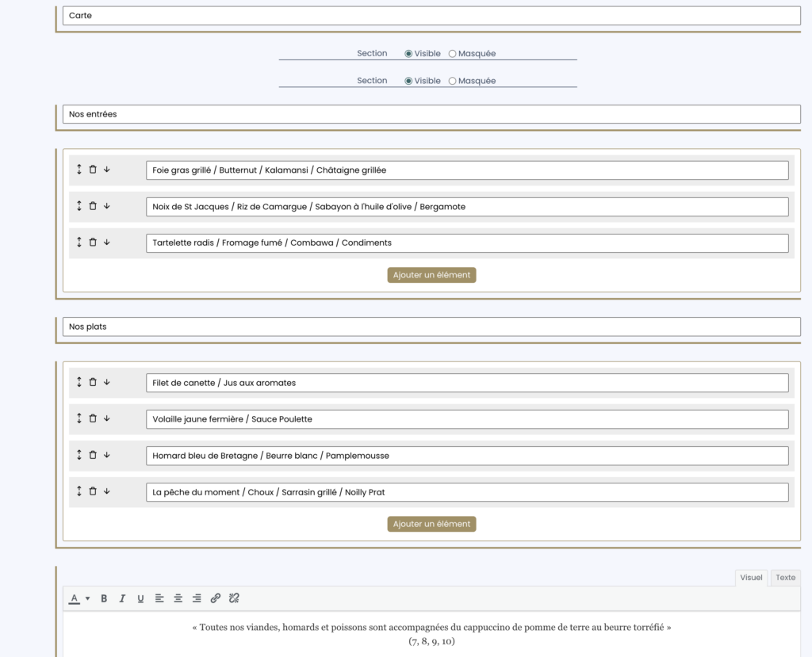The height and width of the screenshot is (657, 812).
Task: Apply italic formatting in the editor
Action: (x=122, y=598)
